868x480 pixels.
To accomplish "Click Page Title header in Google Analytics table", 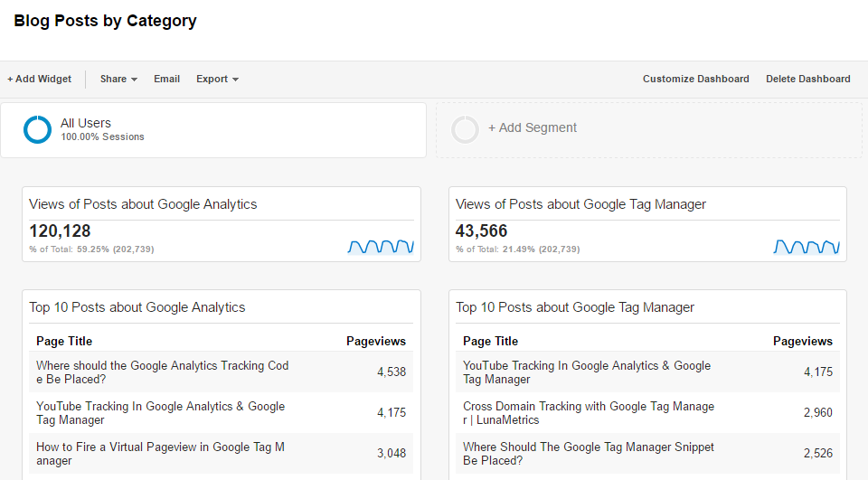I will coord(64,341).
